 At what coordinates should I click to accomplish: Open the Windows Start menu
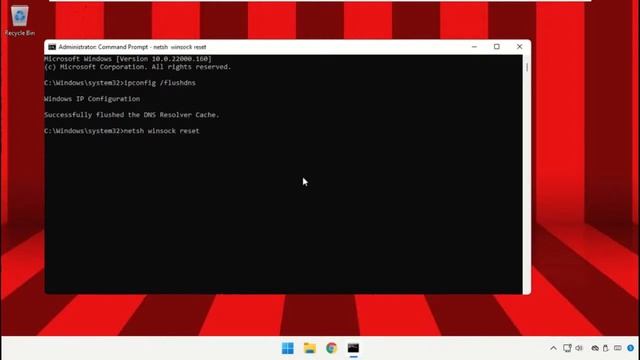(288, 348)
